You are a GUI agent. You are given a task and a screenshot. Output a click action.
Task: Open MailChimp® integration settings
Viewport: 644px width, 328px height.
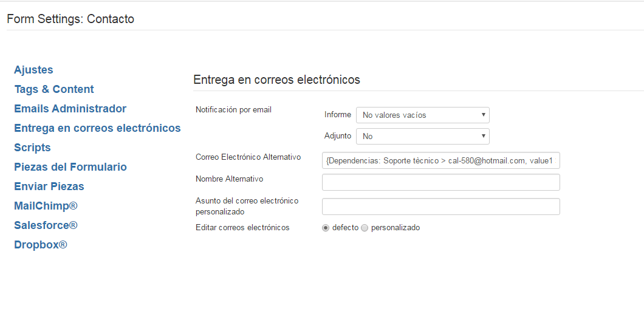(46, 206)
